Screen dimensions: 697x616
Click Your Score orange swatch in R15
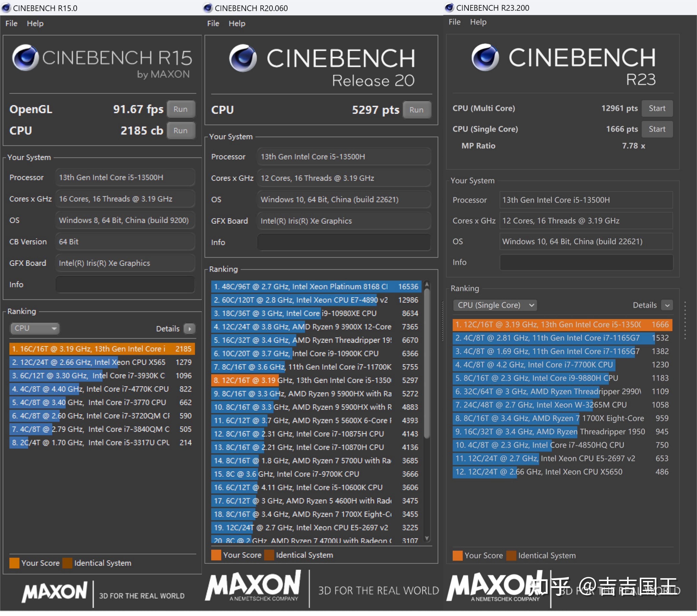14,563
